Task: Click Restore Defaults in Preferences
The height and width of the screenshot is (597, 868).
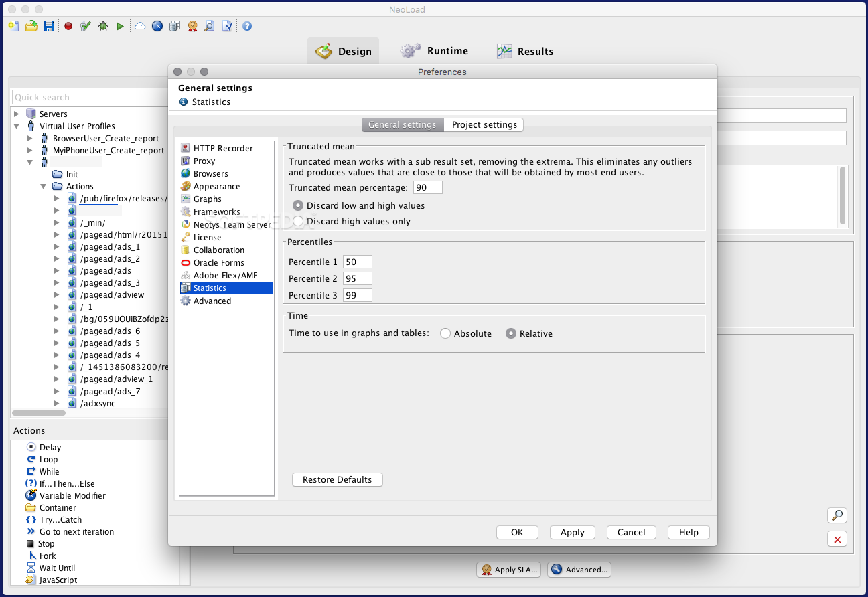Action: click(337, 479)
